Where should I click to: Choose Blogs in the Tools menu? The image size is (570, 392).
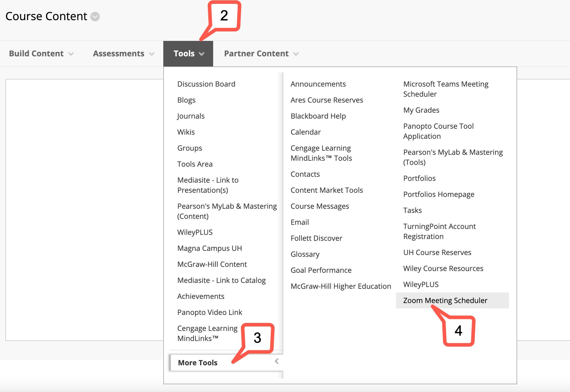click(x=186, y=100)
